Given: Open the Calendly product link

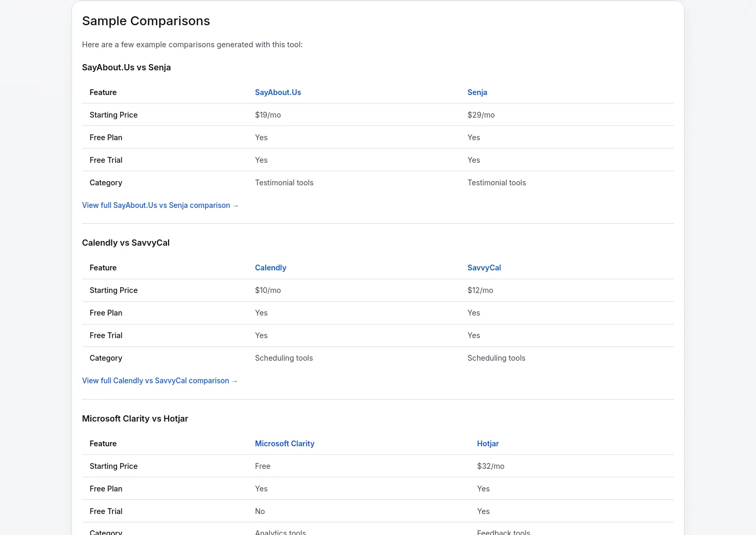Looking at the screenshot, I should [x=270, y=268].
